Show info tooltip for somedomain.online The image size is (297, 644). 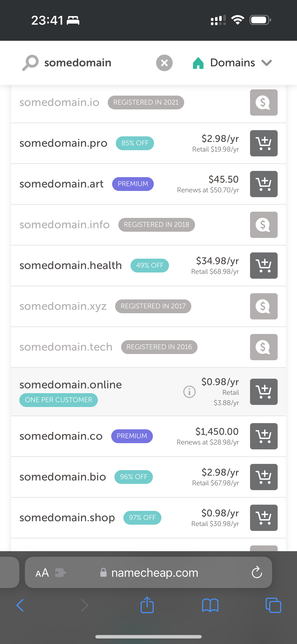click(x=189, y=392)
